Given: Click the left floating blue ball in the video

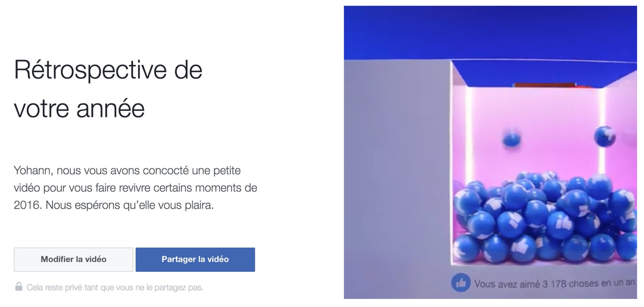Looking at the screenshot, I should point(512,139).
